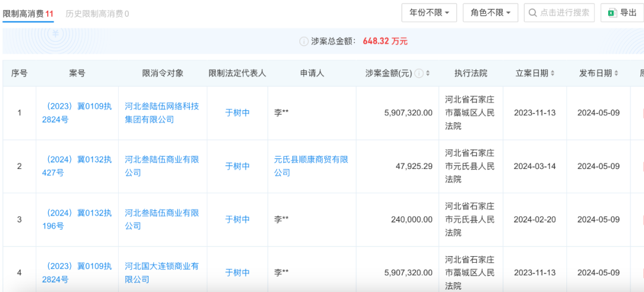Open the 角色不限 role filter dropdown
Screen dimensions: 644x292
coord(490,13)
